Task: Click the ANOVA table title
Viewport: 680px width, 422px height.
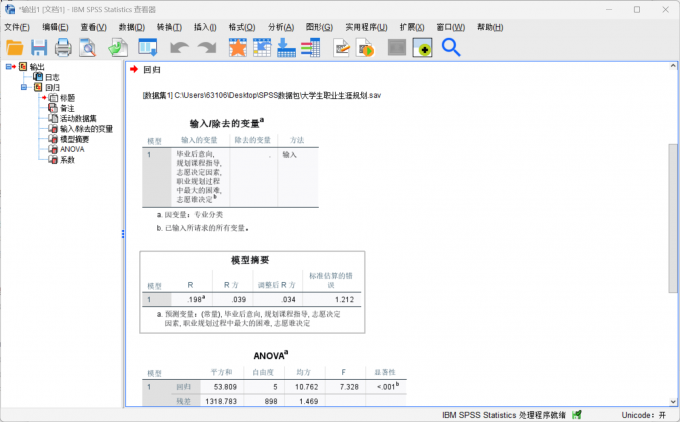Action: coord(271,356)
